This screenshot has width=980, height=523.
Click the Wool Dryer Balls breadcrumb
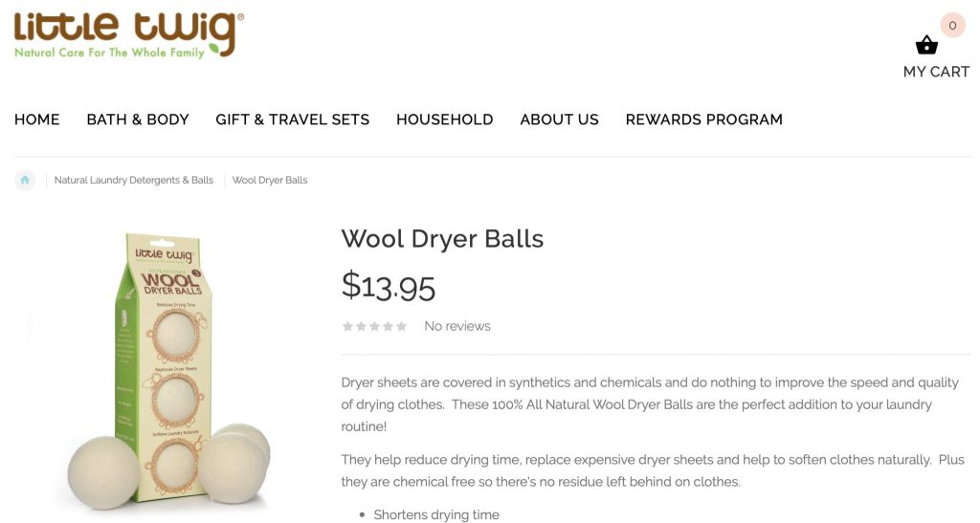coord(270,181)
